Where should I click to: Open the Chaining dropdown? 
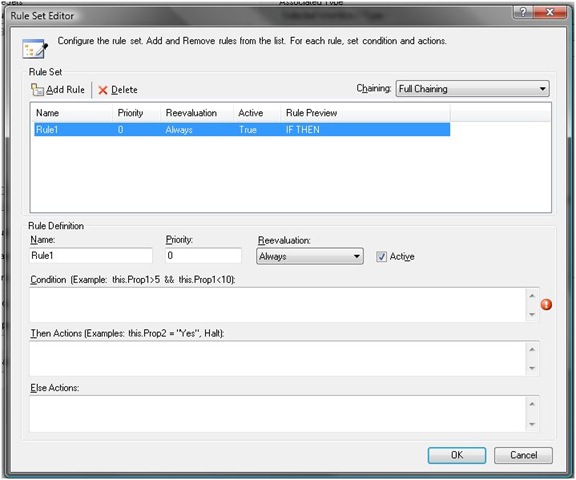(x=472, y=89)
